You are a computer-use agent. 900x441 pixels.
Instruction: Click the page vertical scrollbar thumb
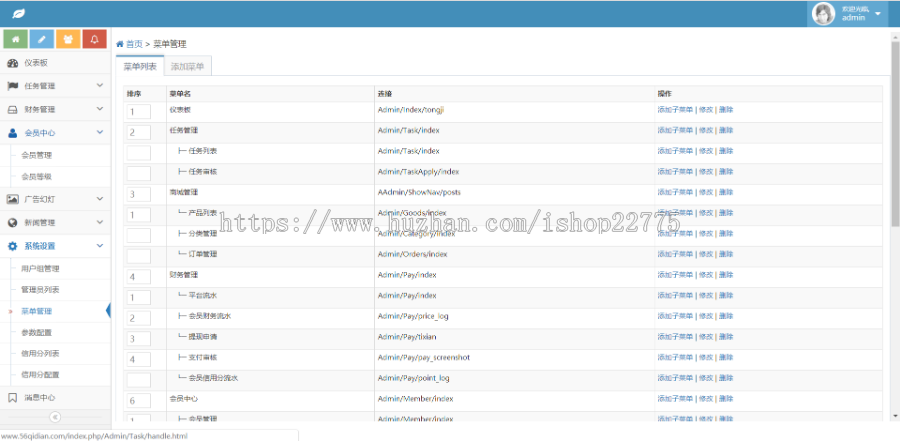(x=895, y=133)
